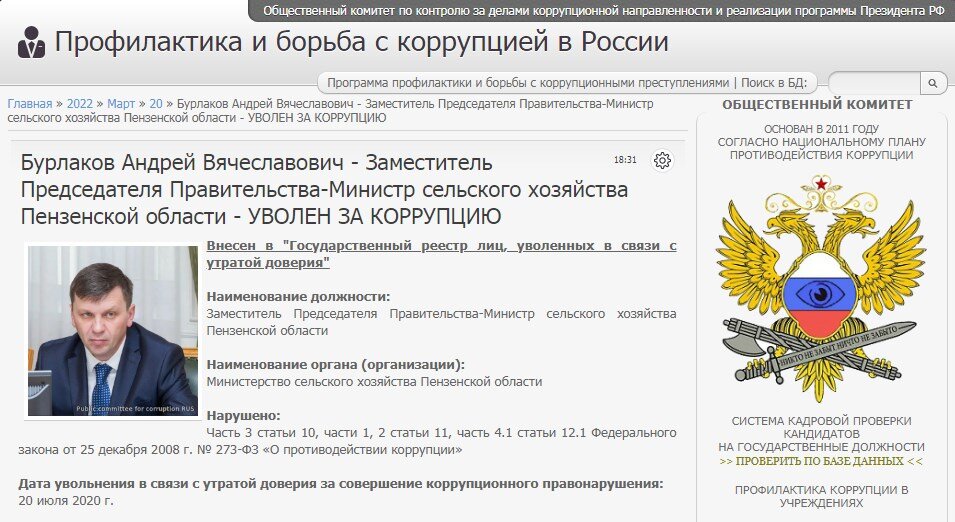
Task: Focus the database search input field
Action: click(x=875, y=83)
